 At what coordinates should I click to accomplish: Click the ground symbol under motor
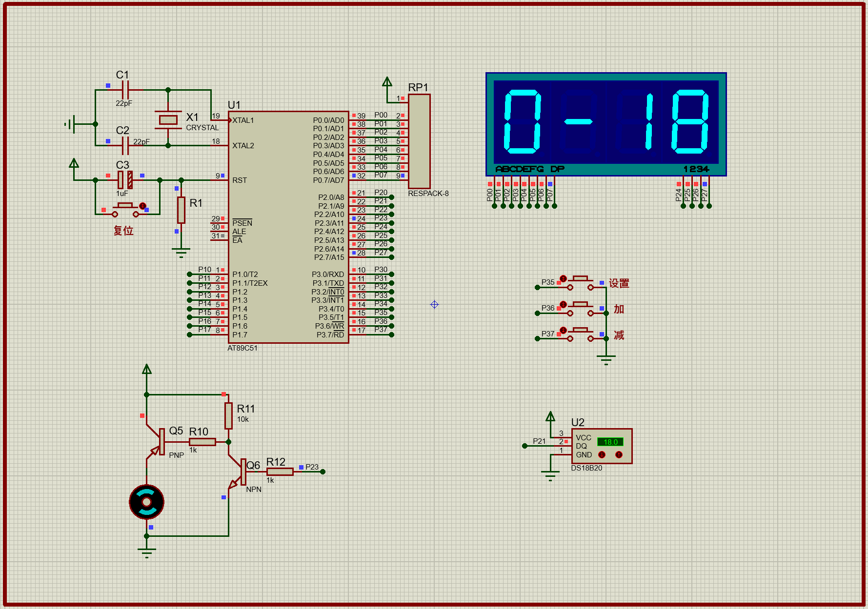(x=146, y=553)
